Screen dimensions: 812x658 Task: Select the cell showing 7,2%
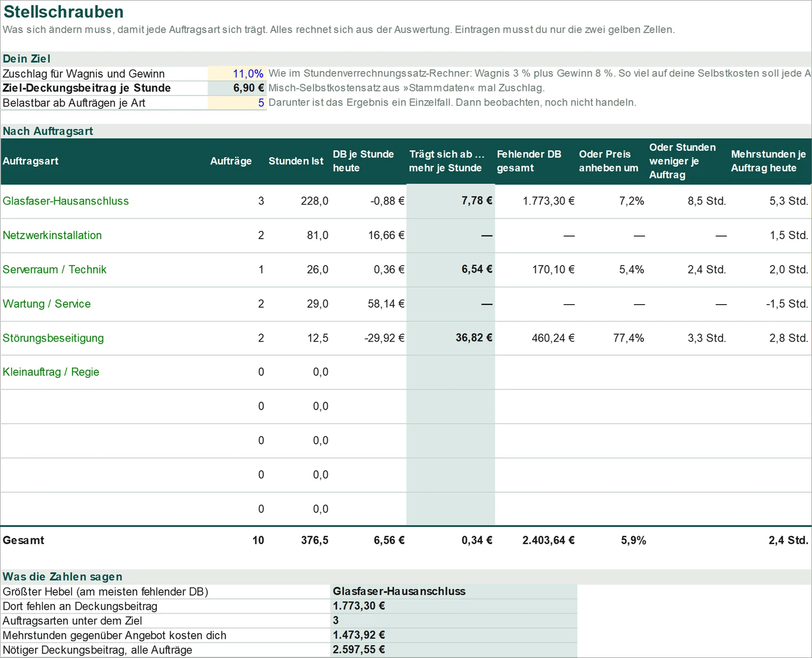(612, 201)
